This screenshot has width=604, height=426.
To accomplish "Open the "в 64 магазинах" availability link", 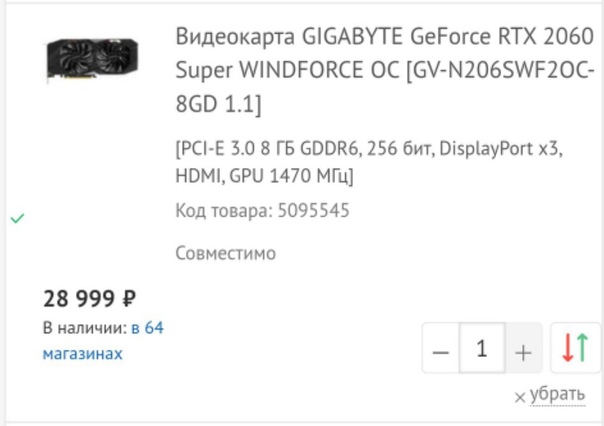I will click(x=102, y=340).
